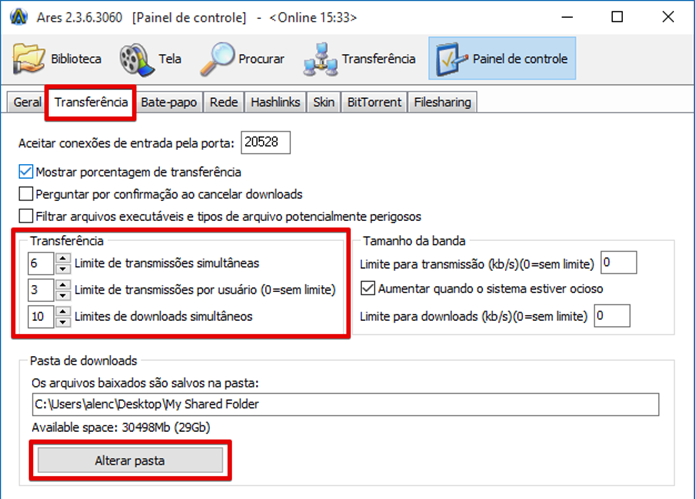Image resolution: width=695 pixels, height=499 pixels.
Task: Switch to the BitTorrent tab
Action: click(374, 102)
